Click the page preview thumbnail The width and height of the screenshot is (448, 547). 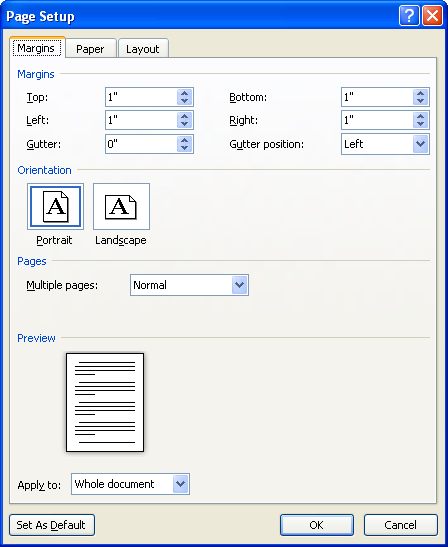105,402
